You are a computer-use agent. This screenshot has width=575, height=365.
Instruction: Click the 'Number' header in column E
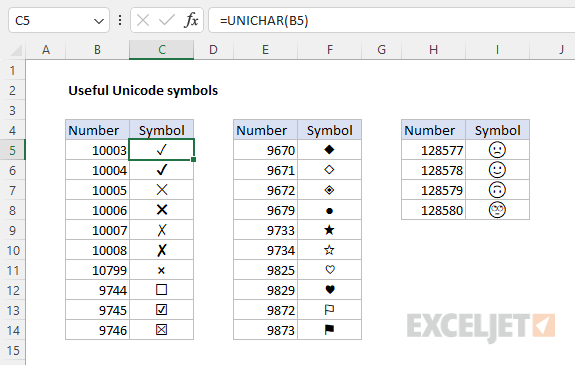pyautogui.click(x=265, y=130)
